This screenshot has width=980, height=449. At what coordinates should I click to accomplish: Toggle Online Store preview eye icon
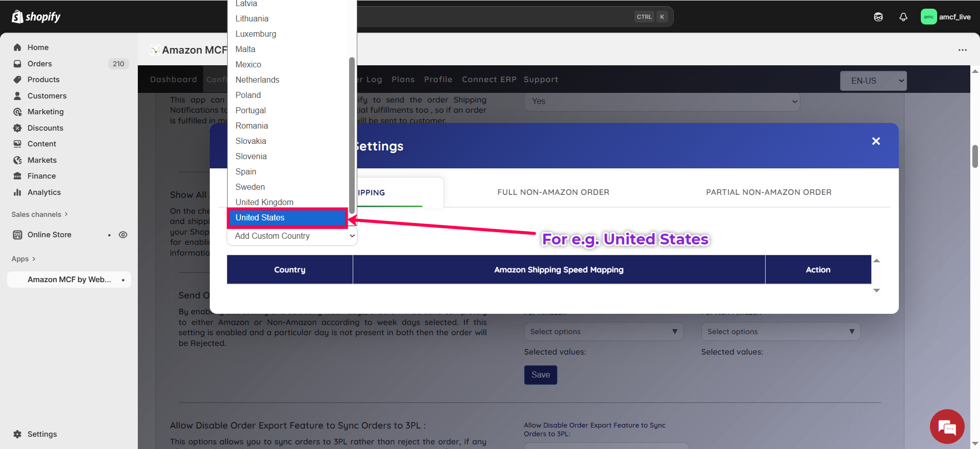(123, 235)
